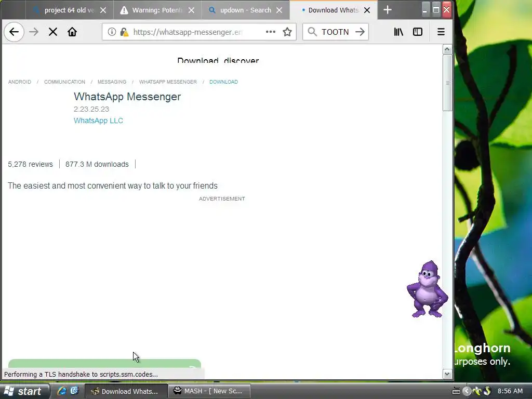Close the 'Warning: Potenti' tab
Screen dimensions: 532x399
click(x=191, y=10)
